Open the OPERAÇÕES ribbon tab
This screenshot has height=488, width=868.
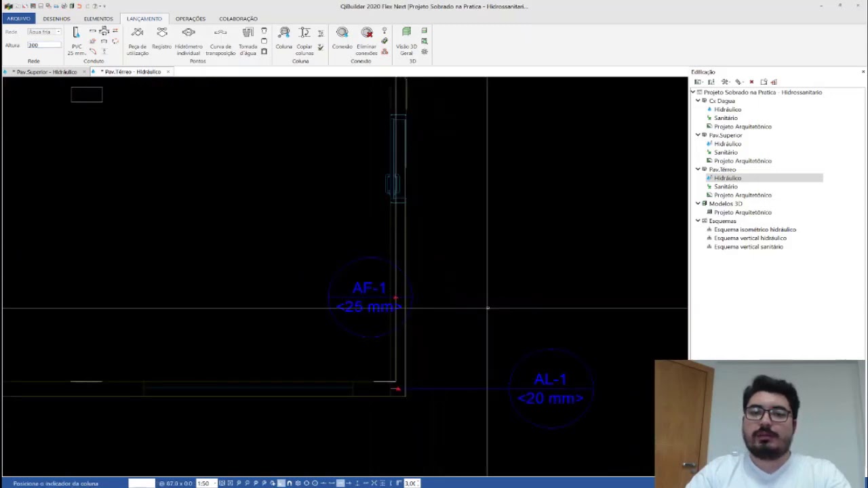190,19
